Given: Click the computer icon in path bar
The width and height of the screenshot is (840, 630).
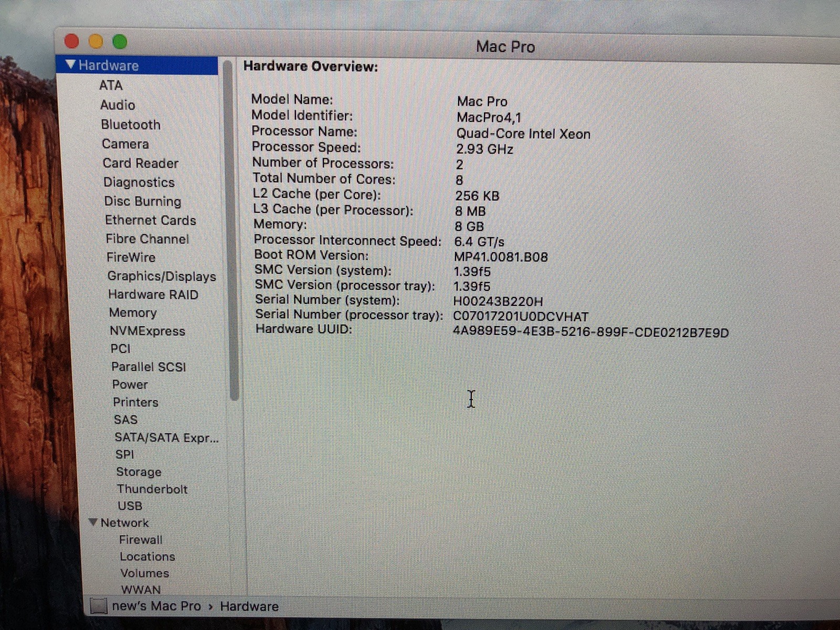Looking at the screenshot, I should pos(98,606).
